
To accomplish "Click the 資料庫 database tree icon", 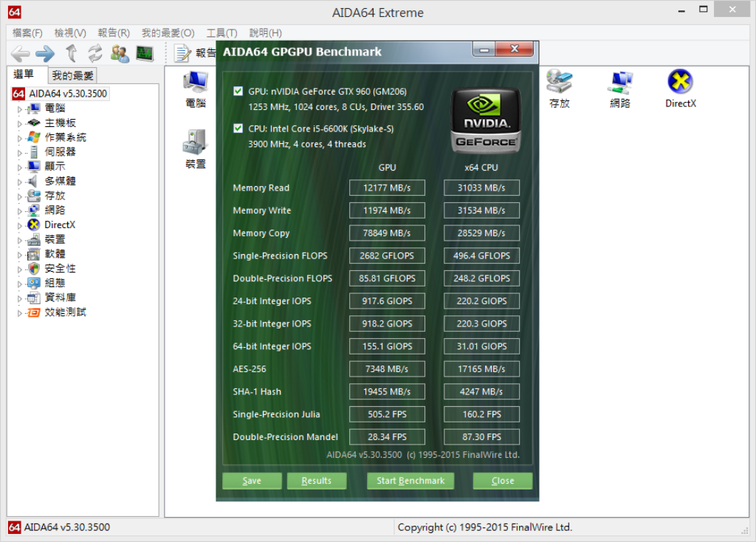I will (34, 298).
